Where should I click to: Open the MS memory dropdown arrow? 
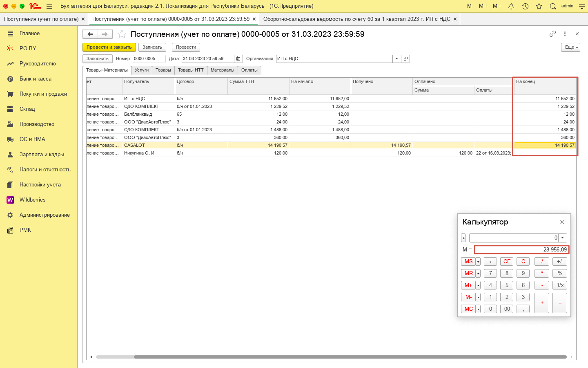pos(478,262)
